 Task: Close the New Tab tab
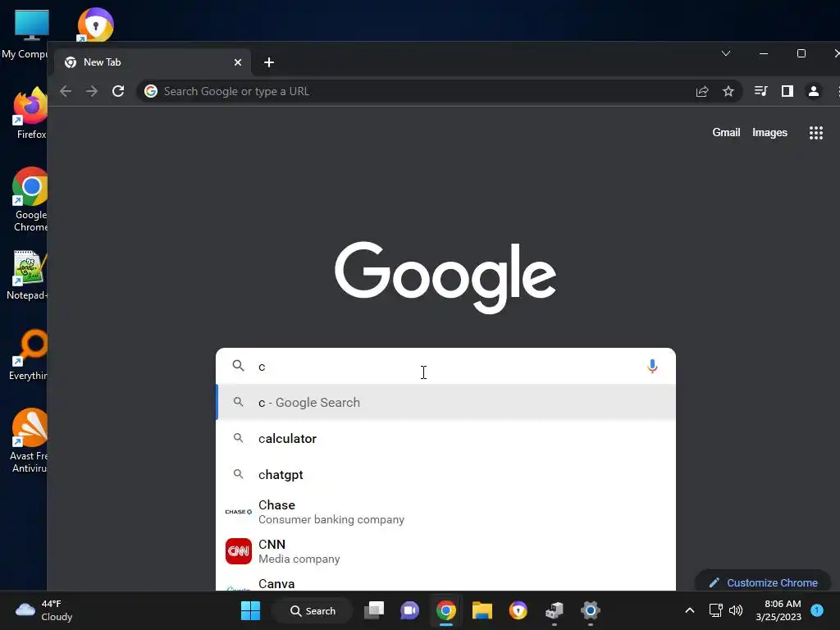click(238, 62)
